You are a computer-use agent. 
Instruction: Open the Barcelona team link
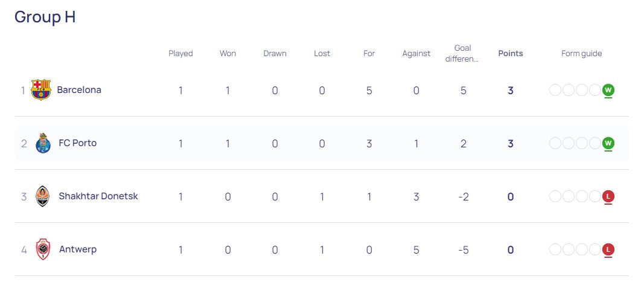[79, 89]
